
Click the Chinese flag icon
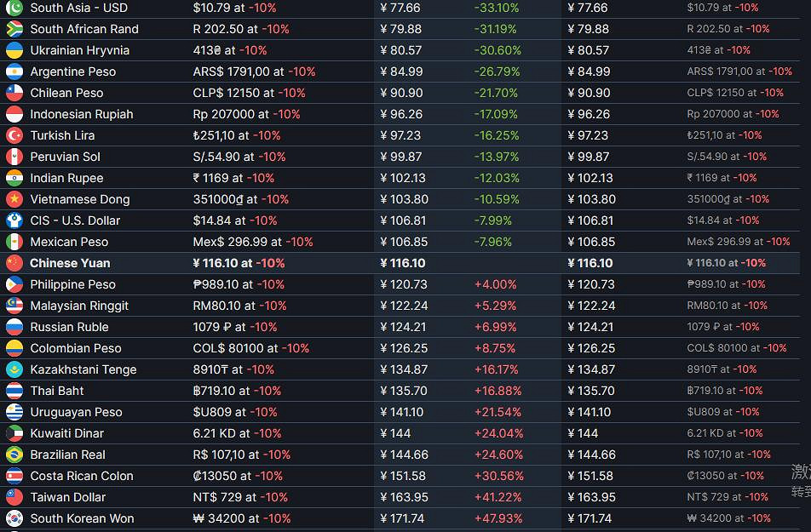[14, 263]
